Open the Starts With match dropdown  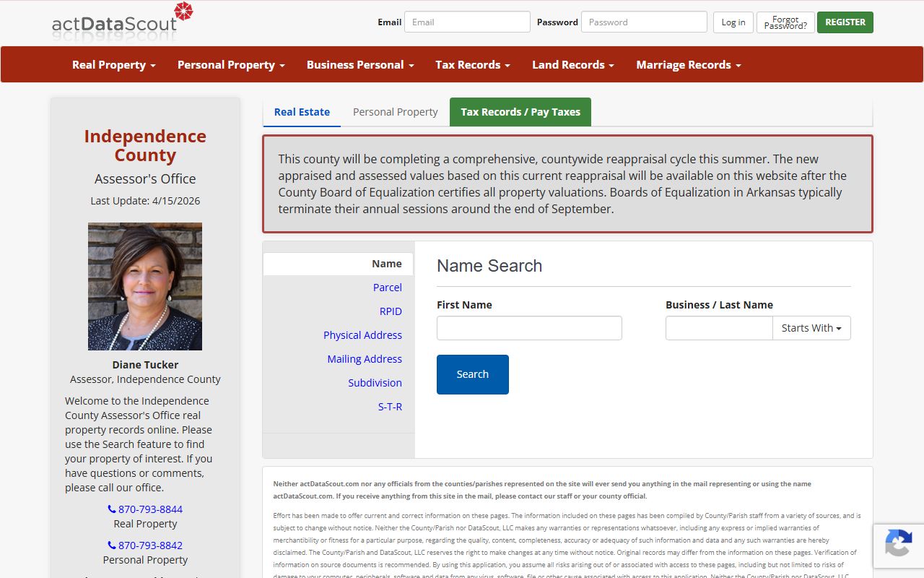click(811, 328)
